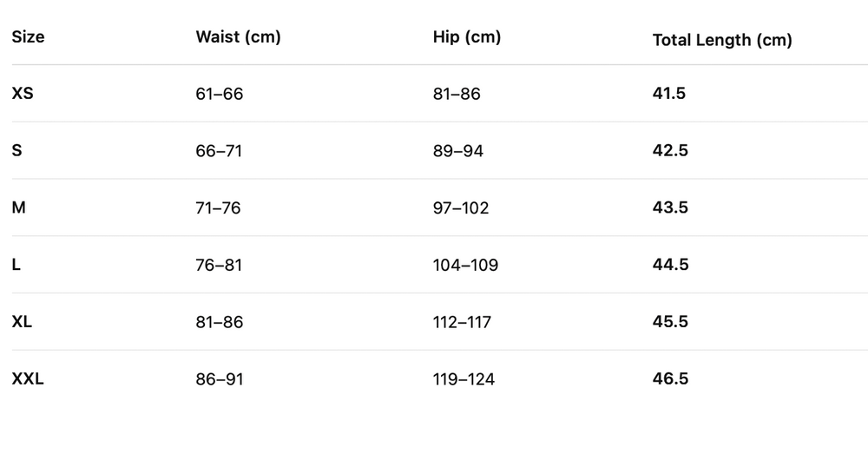Screen dimensions: 868x454
Task: Select the XL size row label
Action: coord(23,322)
